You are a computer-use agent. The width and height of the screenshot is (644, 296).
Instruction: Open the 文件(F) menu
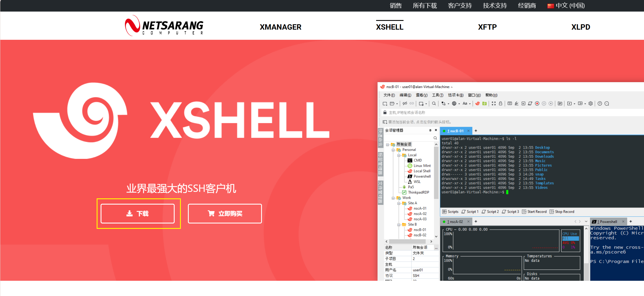[x=389, y=95]
